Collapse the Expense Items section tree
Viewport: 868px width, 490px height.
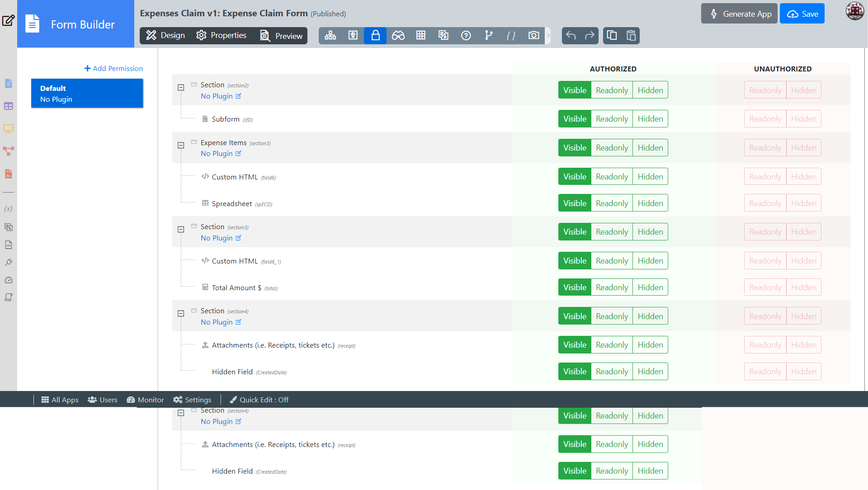tap(181, 146)
